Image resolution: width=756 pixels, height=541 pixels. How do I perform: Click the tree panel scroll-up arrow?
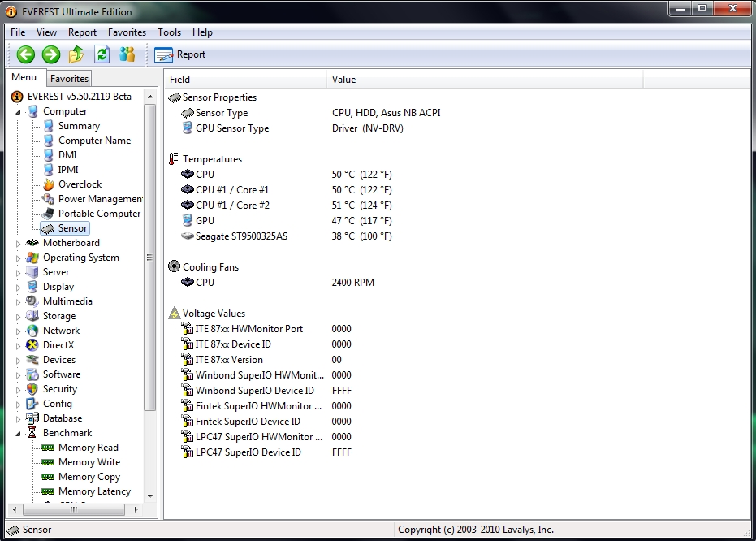pos(150,97)
